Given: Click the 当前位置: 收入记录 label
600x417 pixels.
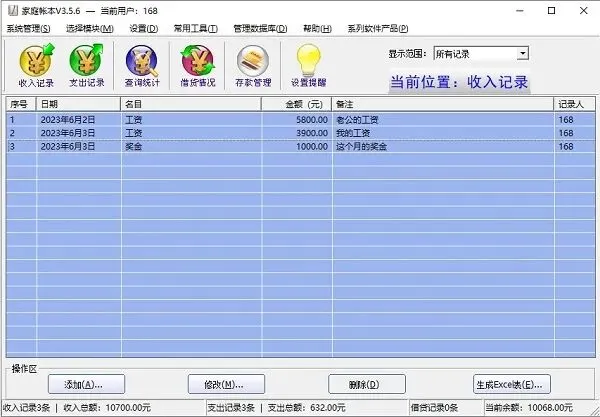Looking at the screenshot, I should tap(459, 82).
